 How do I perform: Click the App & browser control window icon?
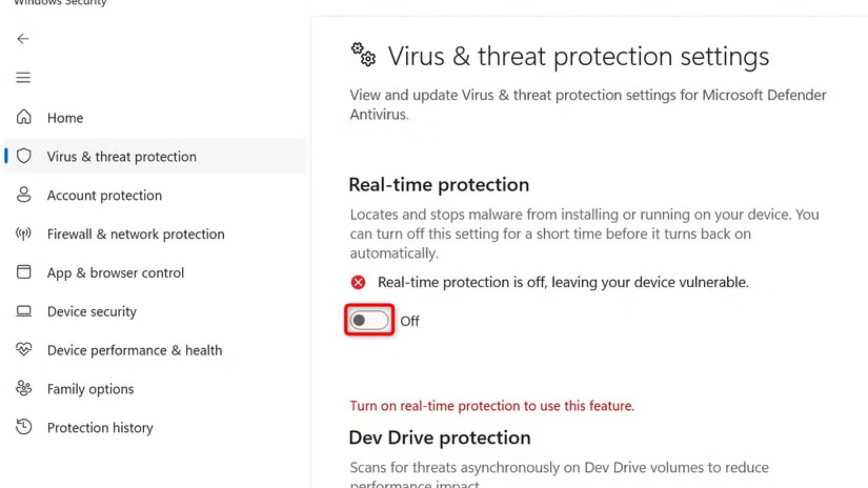tap(24, 272)
